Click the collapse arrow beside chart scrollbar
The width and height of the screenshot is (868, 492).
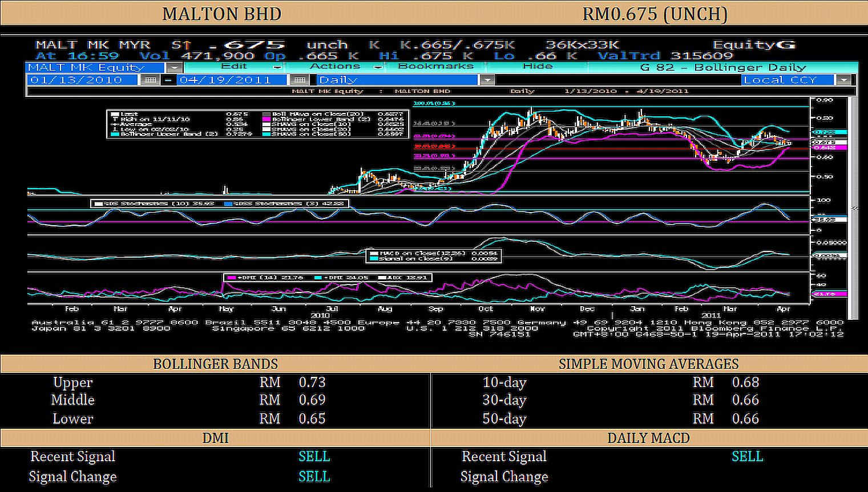click(x=854, y=209)
